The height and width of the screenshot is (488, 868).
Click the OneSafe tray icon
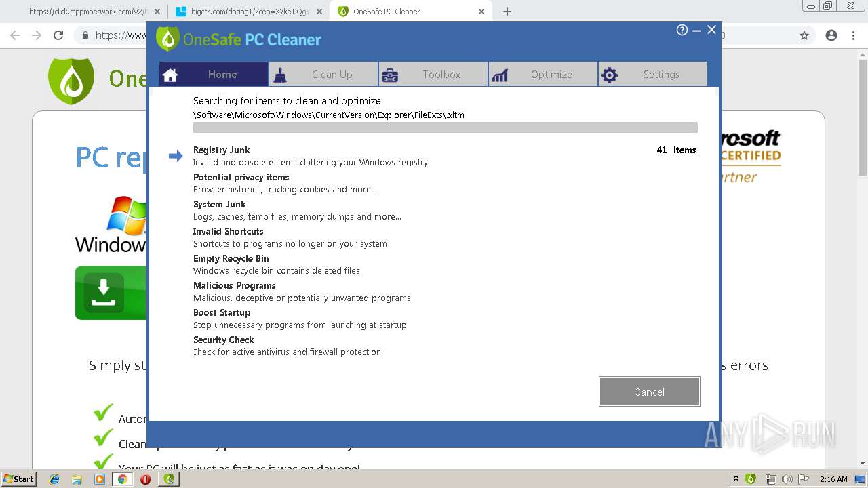pos(751,479)
